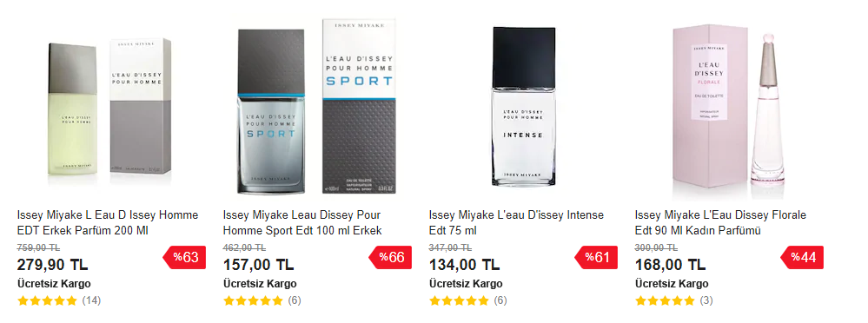
Task: Click the %66 discount badge
Action: coord(390,257)
